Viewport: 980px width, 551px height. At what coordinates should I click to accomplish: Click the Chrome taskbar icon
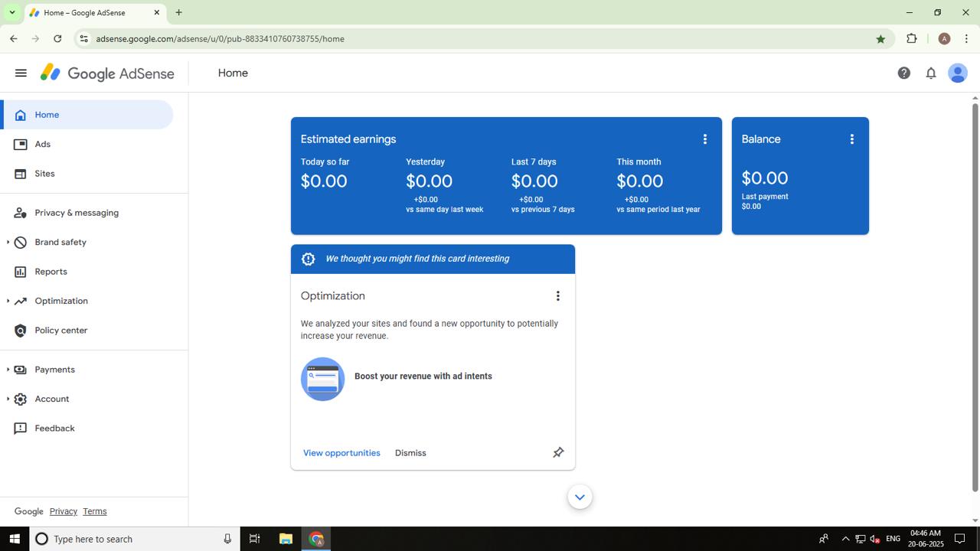(x=316, y=539)
